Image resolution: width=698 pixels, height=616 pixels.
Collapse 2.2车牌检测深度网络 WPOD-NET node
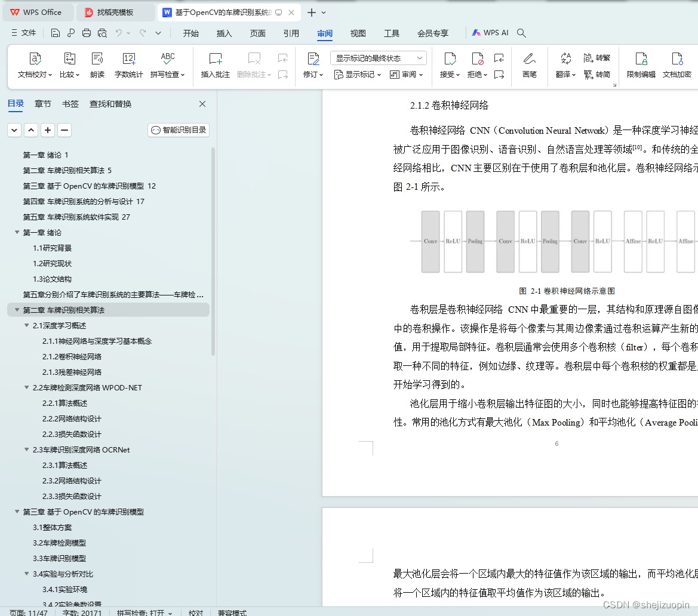click(x=27, y=387)
